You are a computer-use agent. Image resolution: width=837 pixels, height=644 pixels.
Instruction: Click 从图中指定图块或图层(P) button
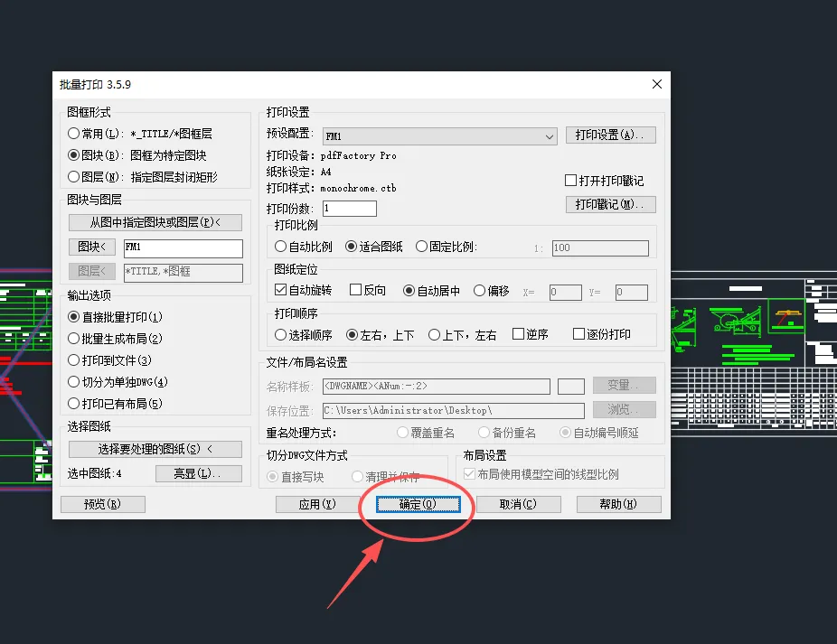point(155,222)
